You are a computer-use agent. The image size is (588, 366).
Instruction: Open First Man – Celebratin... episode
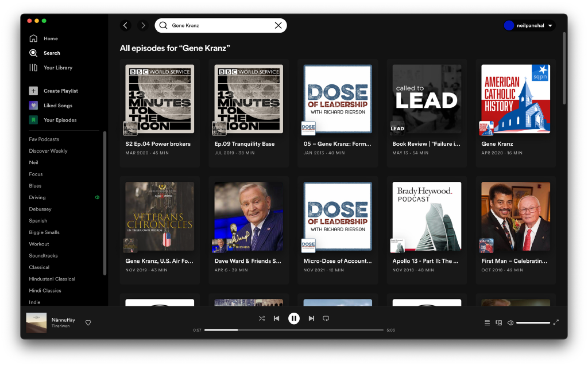point(516,229)
